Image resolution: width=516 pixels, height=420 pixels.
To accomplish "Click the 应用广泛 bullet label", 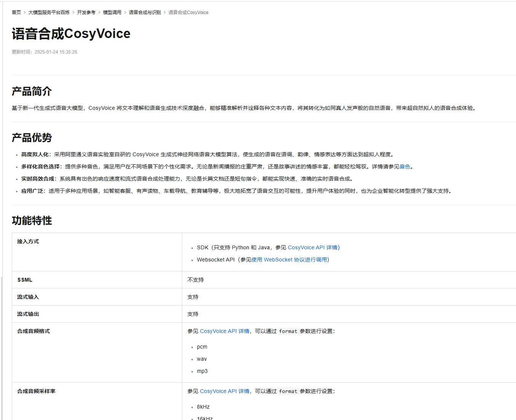I will (x=32, y=191).
